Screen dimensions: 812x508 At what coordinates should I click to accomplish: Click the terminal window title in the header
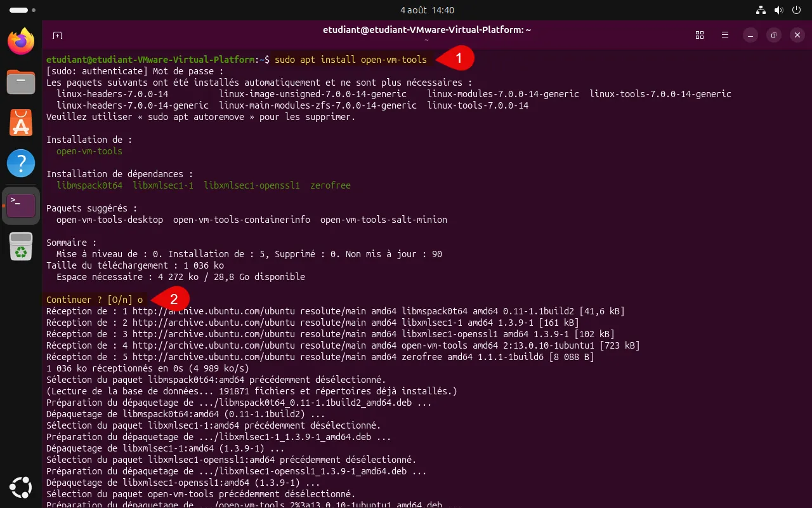pyautogui.click(x=427, y=30)
